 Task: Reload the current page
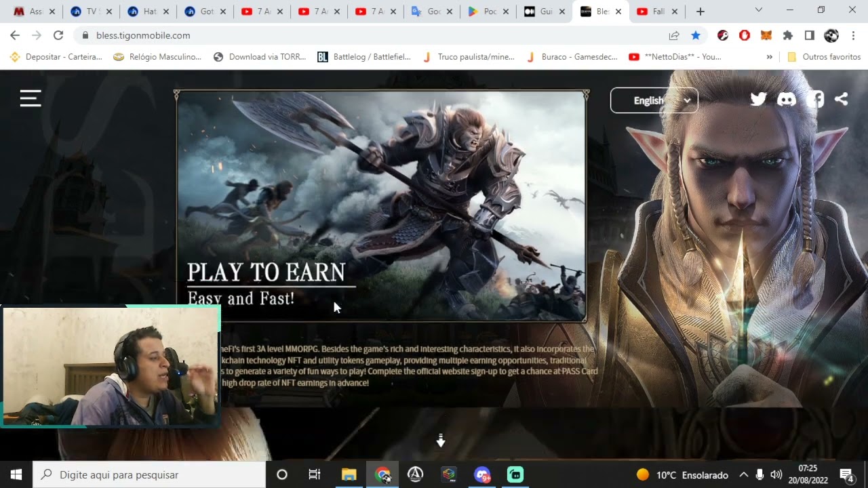(x=58, y=35)
